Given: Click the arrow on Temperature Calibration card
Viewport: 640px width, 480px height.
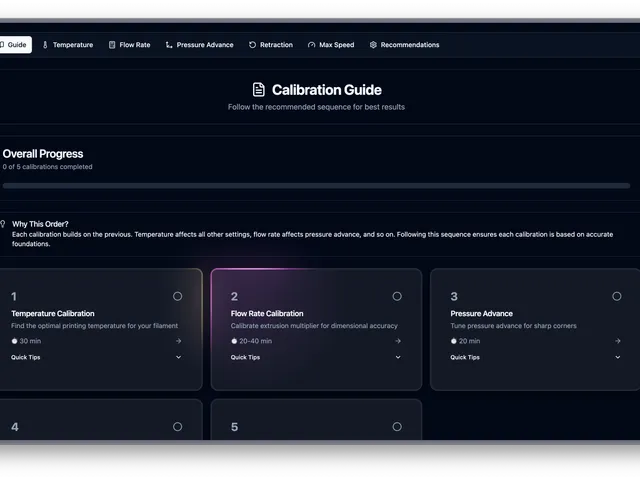Looking at the screenshot, I should pos(178,341).
